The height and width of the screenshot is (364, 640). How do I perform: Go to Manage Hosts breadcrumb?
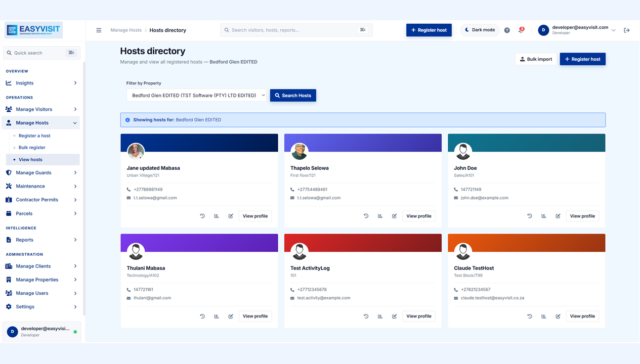click(x=126, y=30)
